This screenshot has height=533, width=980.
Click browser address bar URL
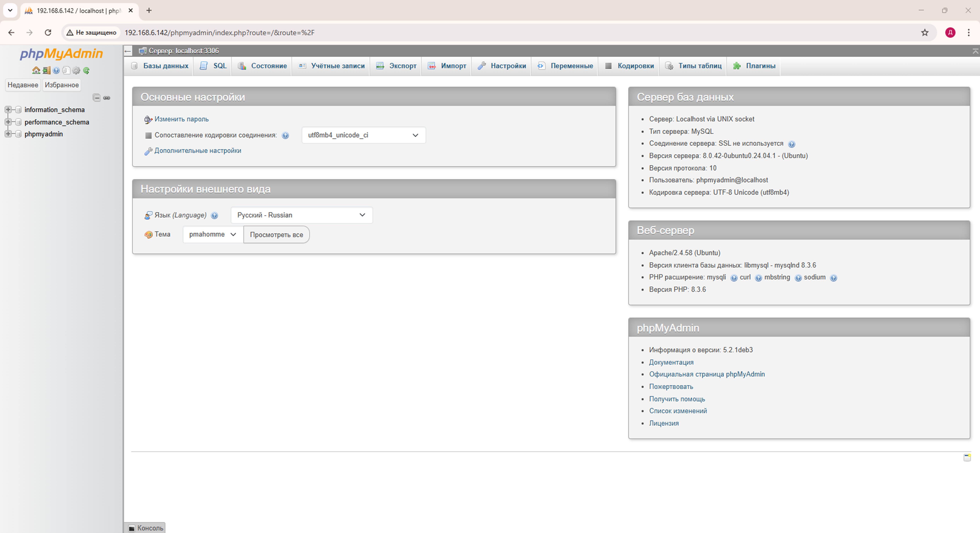click(219, 33)
